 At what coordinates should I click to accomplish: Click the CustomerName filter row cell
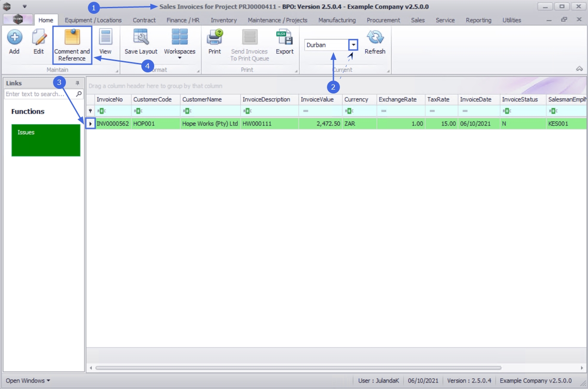tap(210, 111)
